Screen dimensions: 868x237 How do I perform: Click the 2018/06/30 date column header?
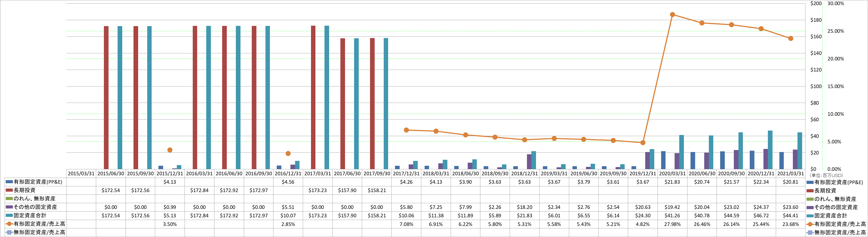tap(465, 173)
